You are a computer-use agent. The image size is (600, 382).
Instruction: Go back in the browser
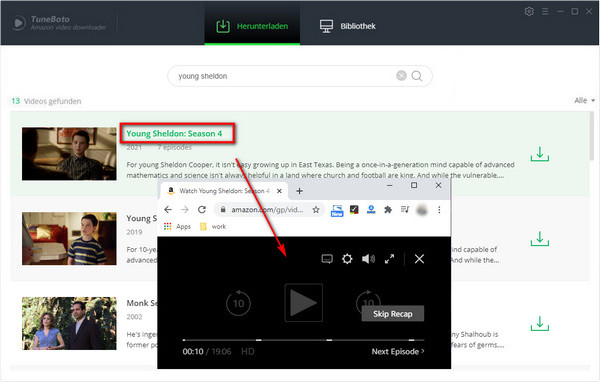[168, 209]
